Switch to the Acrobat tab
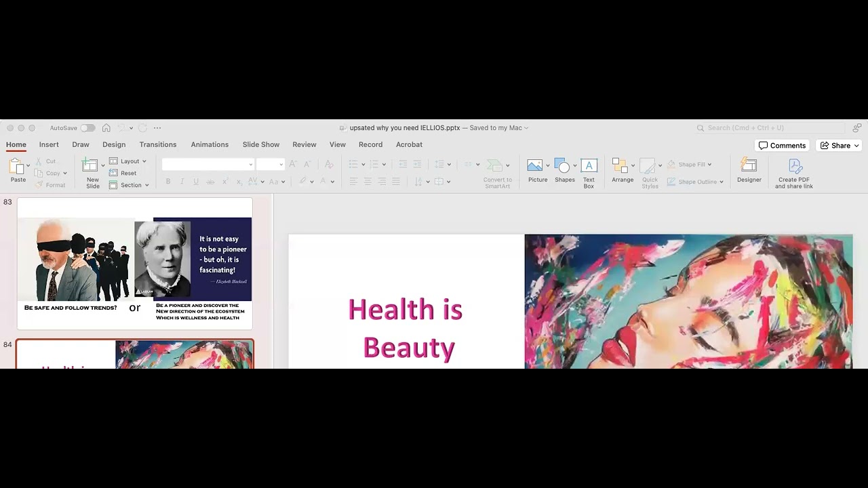Viewport: 868px width, 488px height. click(x=409, y=144)
